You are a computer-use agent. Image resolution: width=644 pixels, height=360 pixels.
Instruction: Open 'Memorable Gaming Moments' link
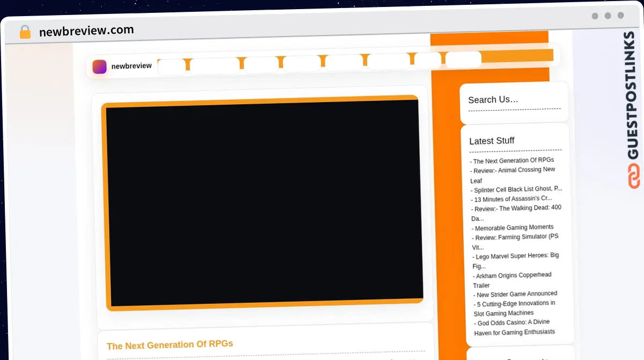coord(513,228)
